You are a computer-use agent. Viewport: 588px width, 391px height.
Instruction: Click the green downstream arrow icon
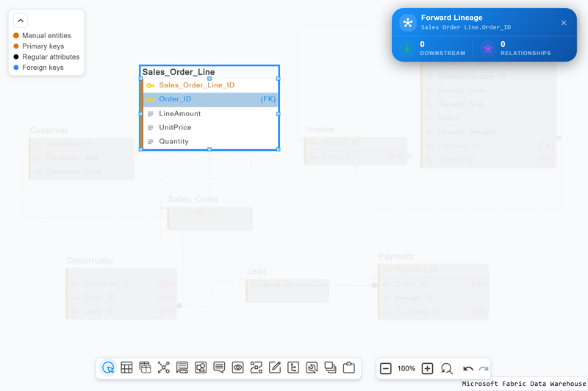pyautogui.click(x=407, y=49)
